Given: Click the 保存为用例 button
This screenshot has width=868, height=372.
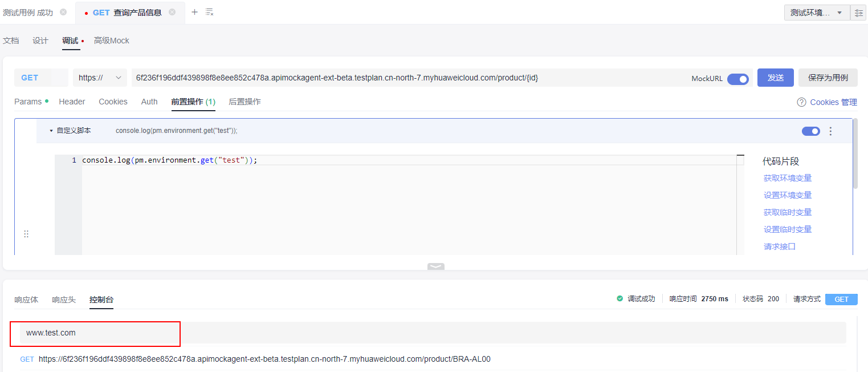Looking at the screenshot, I should [x=828, y=78].
